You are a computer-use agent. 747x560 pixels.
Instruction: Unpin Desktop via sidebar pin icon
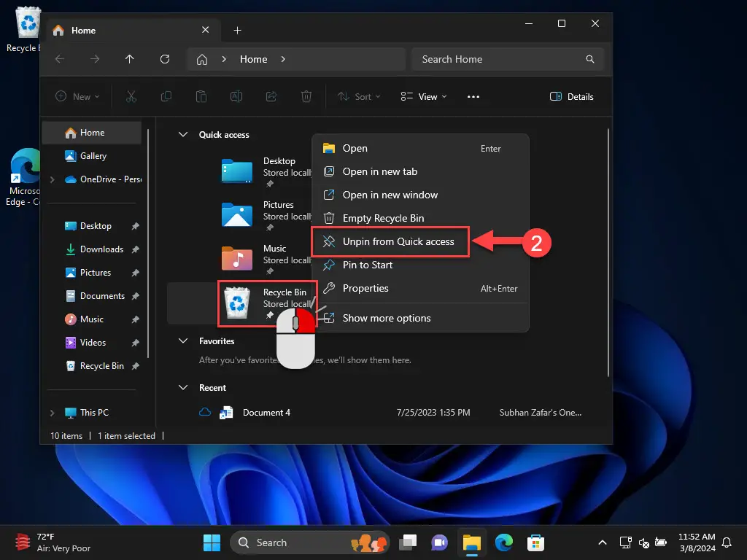click(x=135, y=226)
